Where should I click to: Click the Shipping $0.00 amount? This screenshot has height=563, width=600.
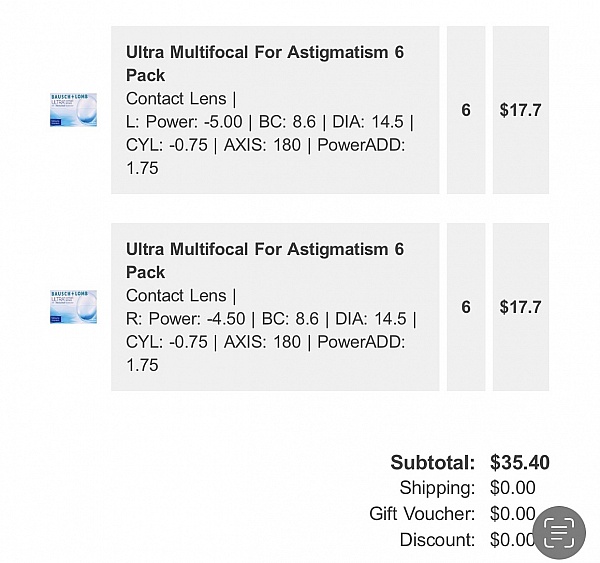pyautogui.click(x=512, y=488)
